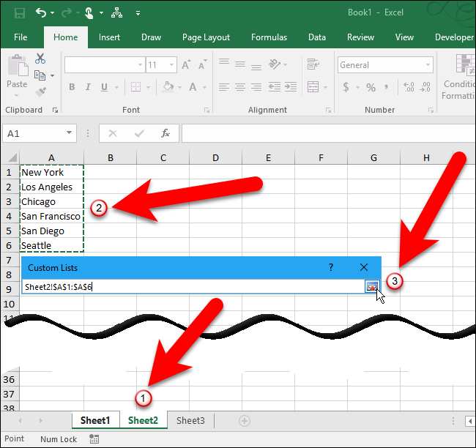This screenshot has width=476, height=448.
Task: Center text horizontally
Action: pos(240,87)
